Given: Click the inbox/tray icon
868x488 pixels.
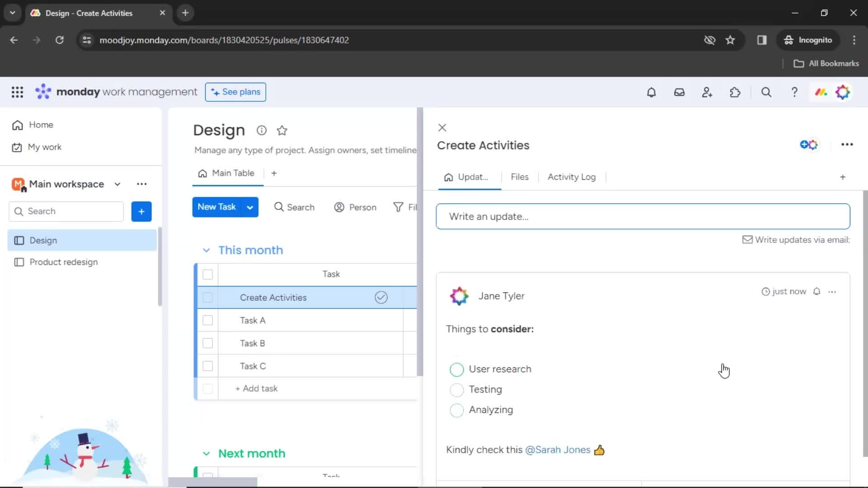Looking at the screenshot, I should point(679,92).
